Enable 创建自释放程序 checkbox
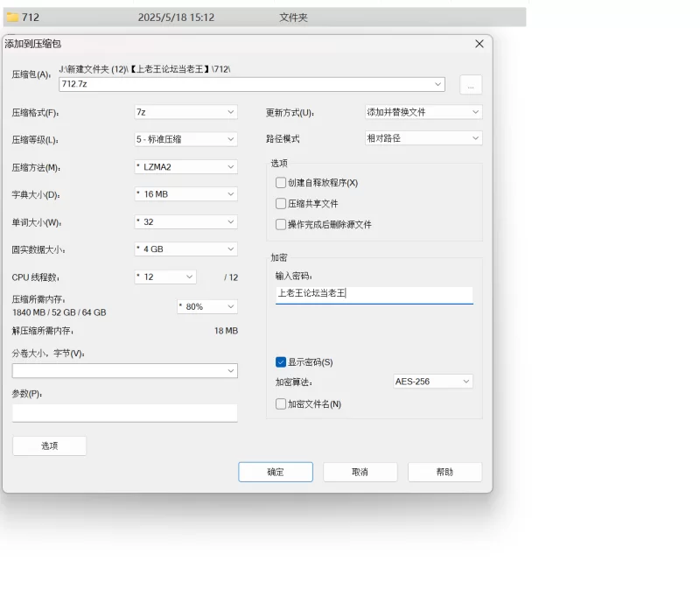Screen dimensions: 700x610 point(281,183)
